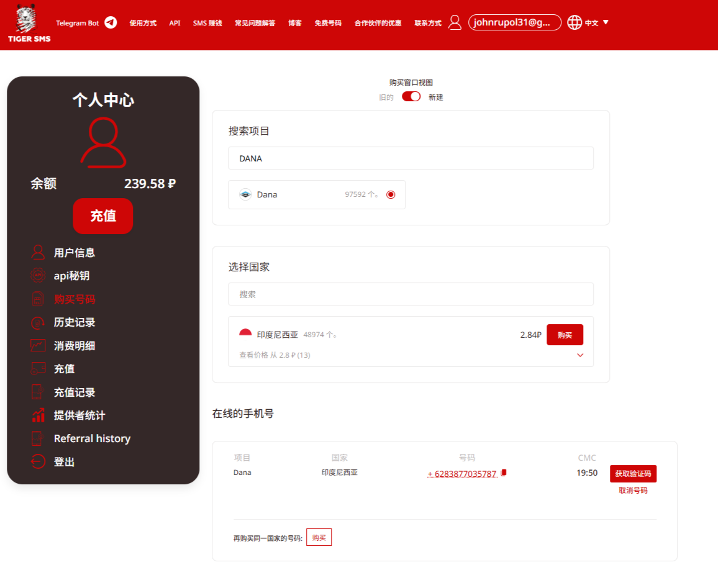Open 常见问题解答 navigation item
This screenshot has height=588, width=718.
pyautogui.click(x=255, y=23)
